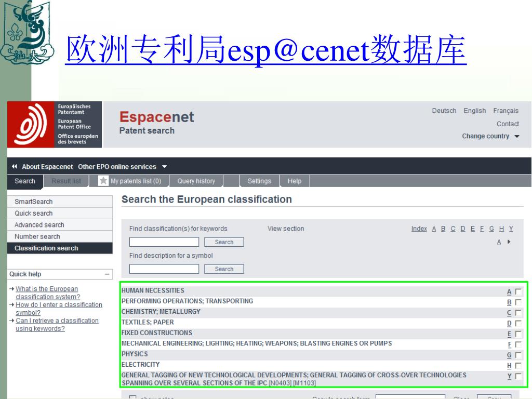Open the Change country dropdown
The width and height of the screenshot is (532, 399).
[490, 136]
